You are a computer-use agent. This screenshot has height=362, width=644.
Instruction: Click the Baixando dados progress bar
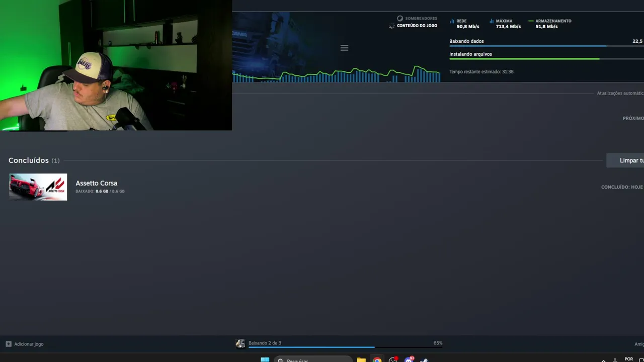coord(546,46)
